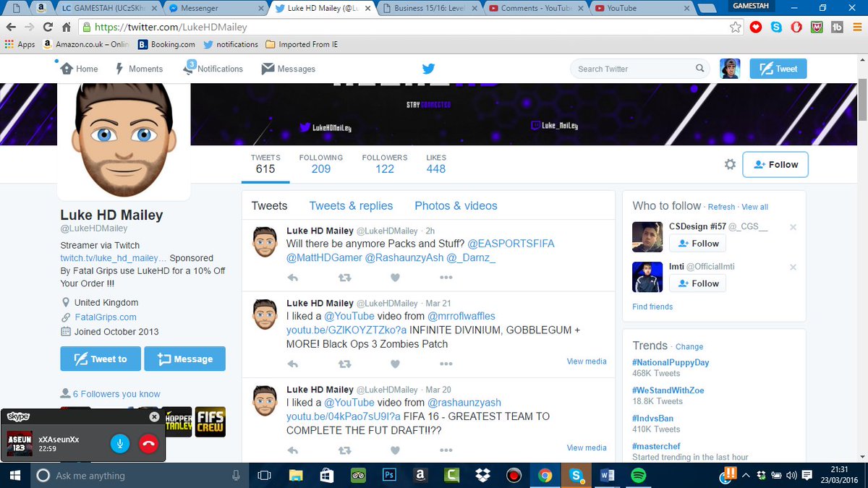This screenshot has height=488, width=868.
Task: Open the Find friends link
Action: 652,307
